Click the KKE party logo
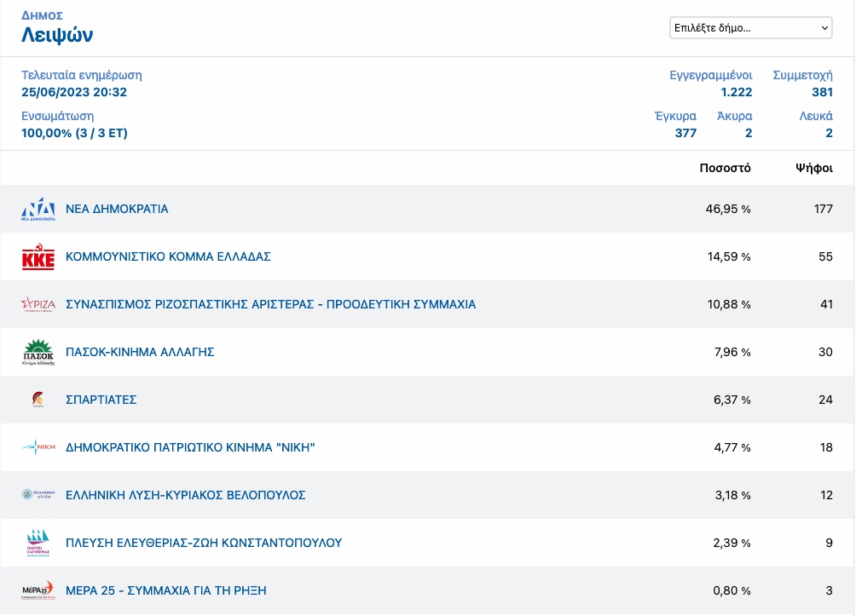Image resolution: width=856 pixels, height=616 pixels. pyautogui.click(x=38, y=257)
